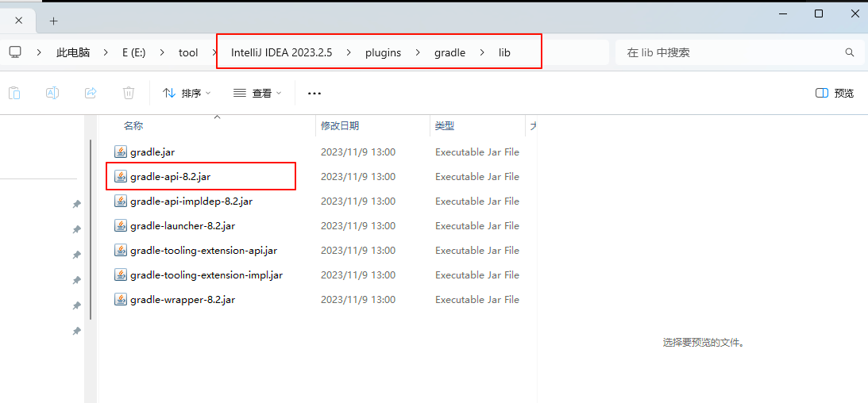
Task: Open the three-dots more options menu
Action: (314, 94)
